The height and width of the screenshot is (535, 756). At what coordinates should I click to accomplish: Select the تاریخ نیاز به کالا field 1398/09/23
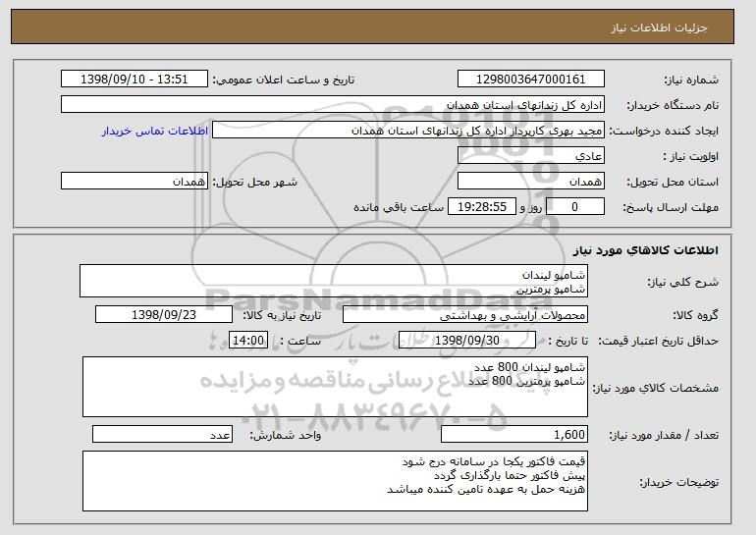tap(164, 315)
